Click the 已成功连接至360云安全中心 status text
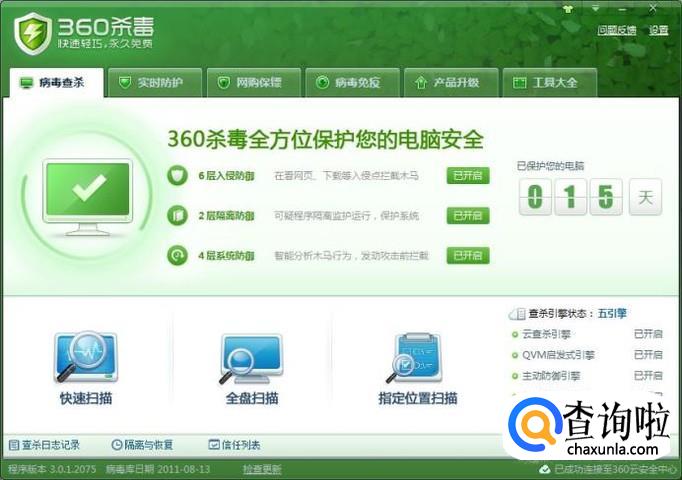The width and height of the screenshot is (682, 480). [x=615, y=470]
